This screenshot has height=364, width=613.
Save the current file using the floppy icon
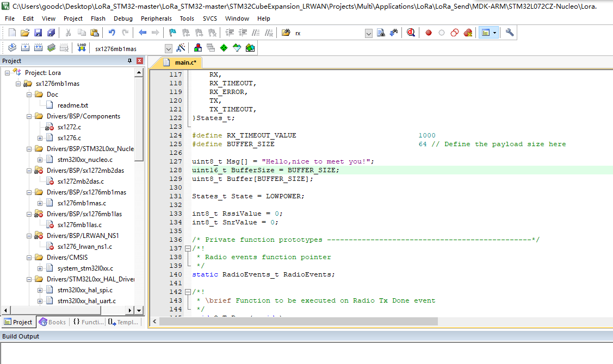[38, 33]
